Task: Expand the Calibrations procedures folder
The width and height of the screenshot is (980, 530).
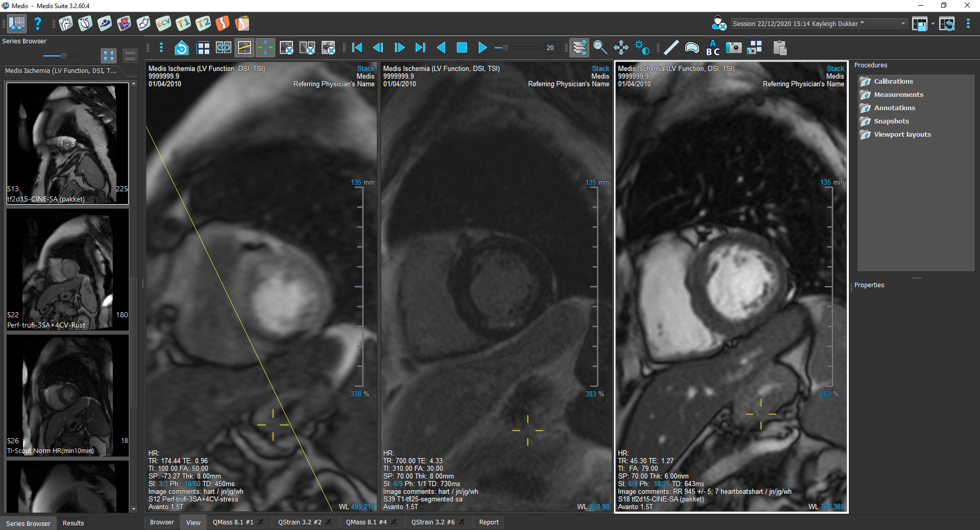Action: coord(893,81)
